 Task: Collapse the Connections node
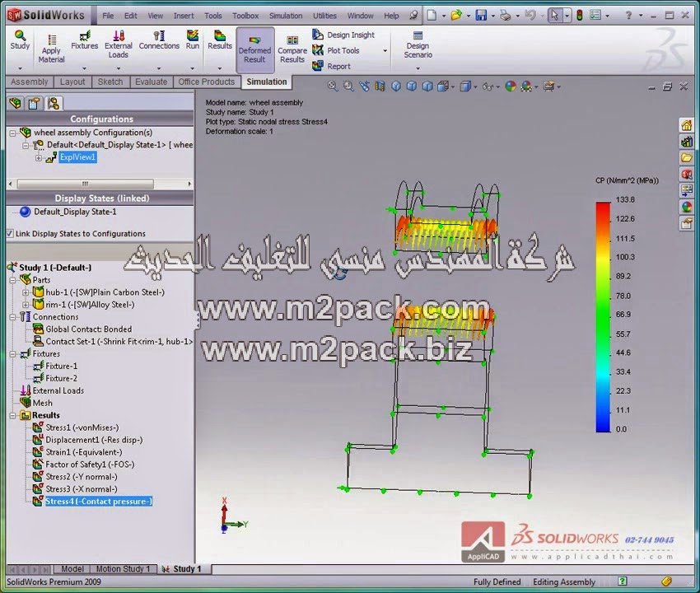click(x=13, y=317)
